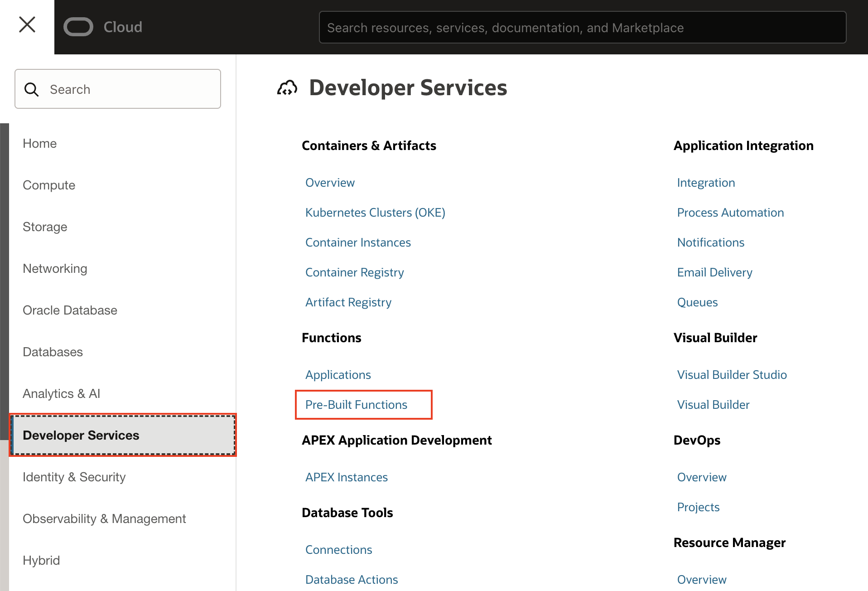Click the sidebar Search field

(131, 89)
